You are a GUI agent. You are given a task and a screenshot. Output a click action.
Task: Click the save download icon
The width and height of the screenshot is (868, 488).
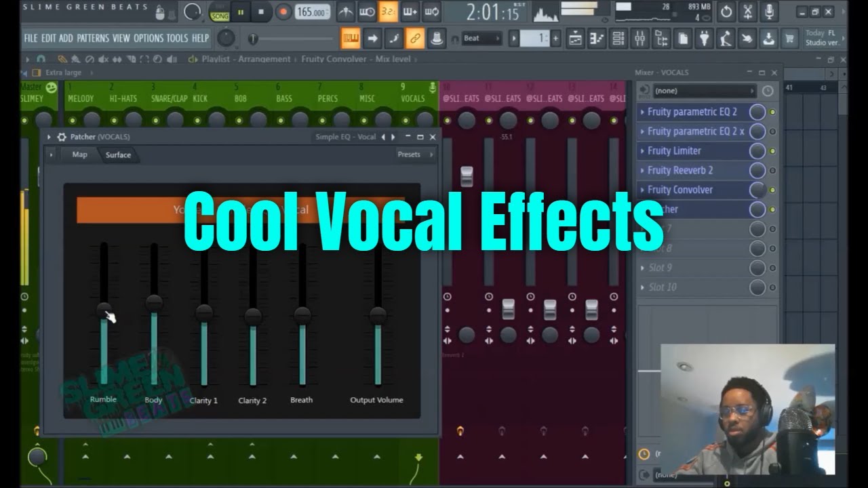(x=768, y=39)
